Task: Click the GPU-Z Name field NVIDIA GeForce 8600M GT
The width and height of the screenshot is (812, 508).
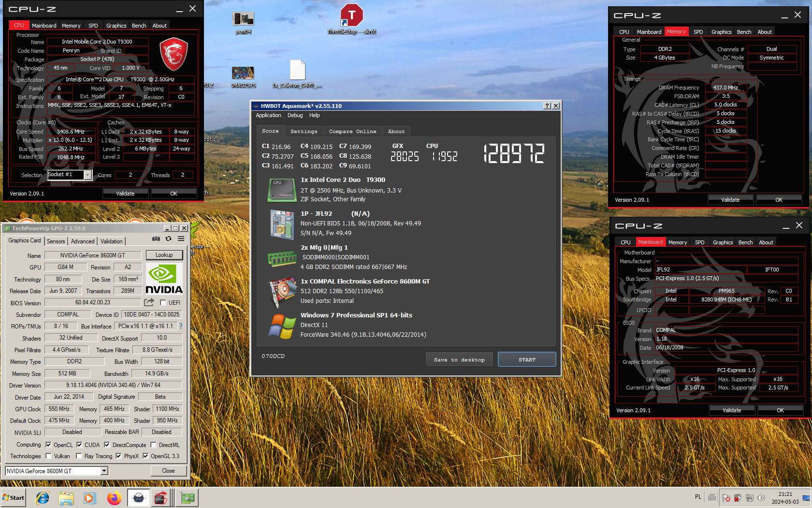Action: pyautogui.click(x=93, y=255)
